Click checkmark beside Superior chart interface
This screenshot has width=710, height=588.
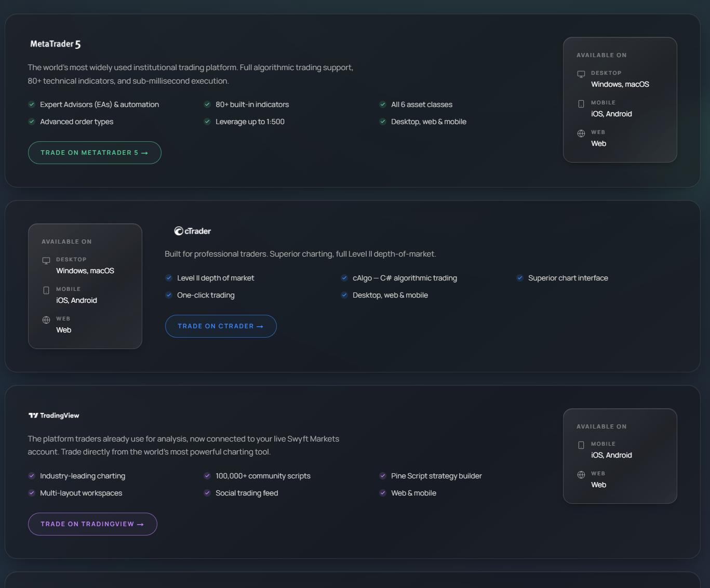[520, 278]
